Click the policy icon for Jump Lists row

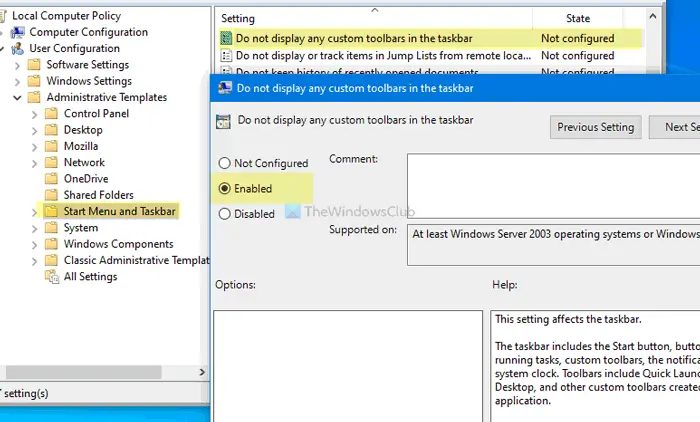[x=227, y=56]
